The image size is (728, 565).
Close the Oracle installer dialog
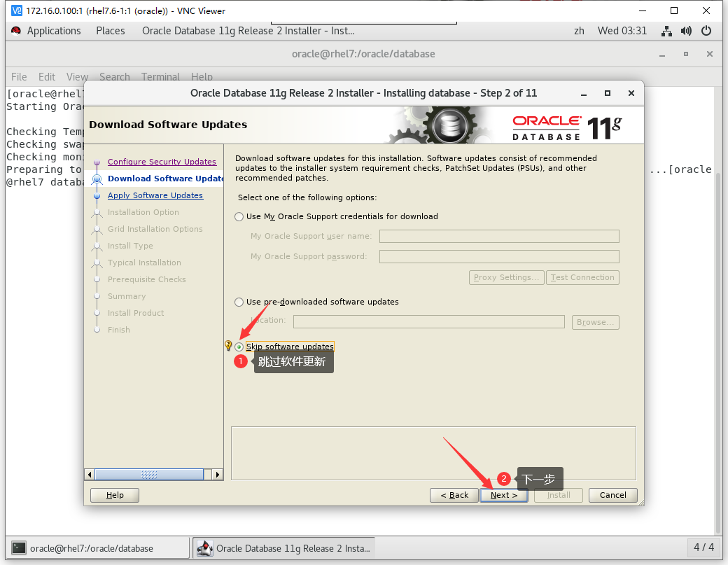tap(631, 93)
